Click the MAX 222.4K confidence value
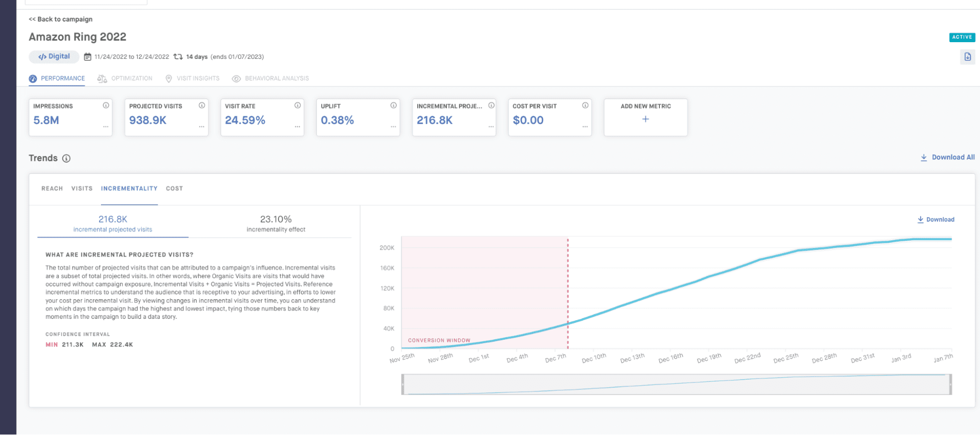Screen dimensions: 980x435 click(x=112, y=345)
